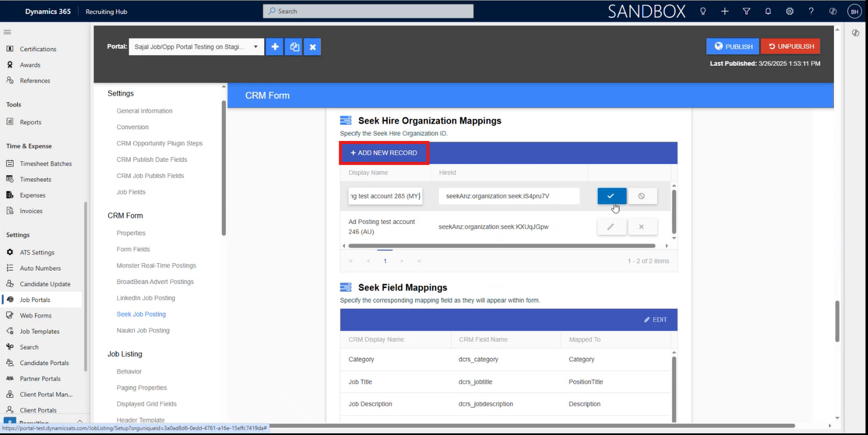Click the HireId input field

(x=509, y=196)
